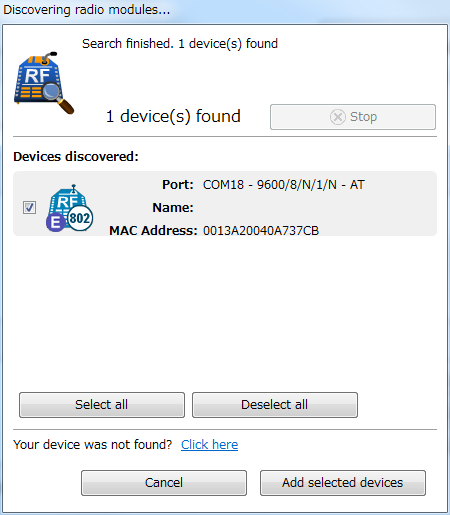Open the Click here help link
The height and width of the screenshot is (515, 450).
point(209,445)
